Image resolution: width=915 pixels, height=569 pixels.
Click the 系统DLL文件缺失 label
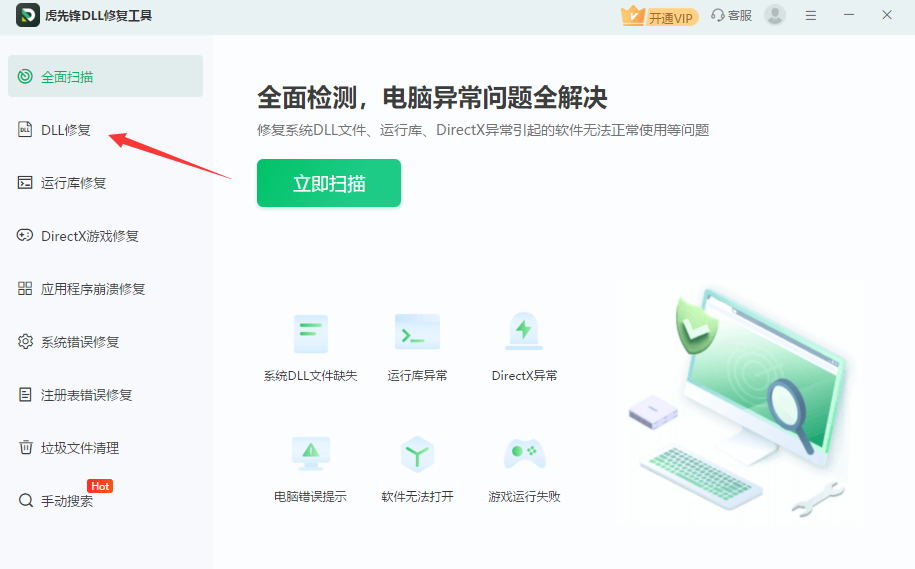[x=310, y=376]
